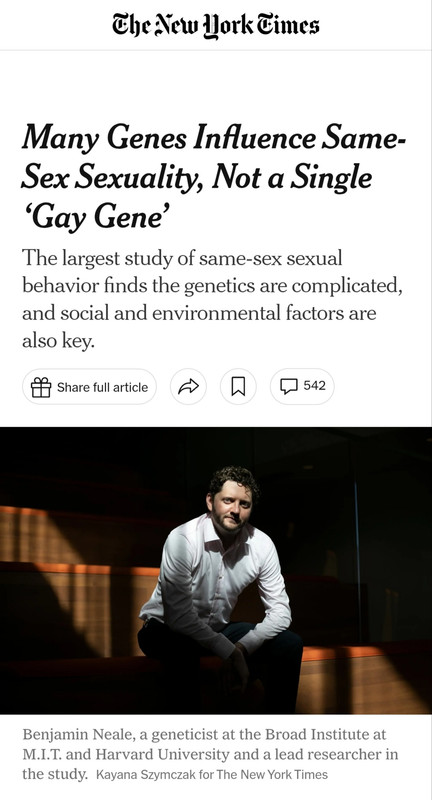
Task: Click the 'Gay Gene' phrase in headline
Action: click(96, 218)
